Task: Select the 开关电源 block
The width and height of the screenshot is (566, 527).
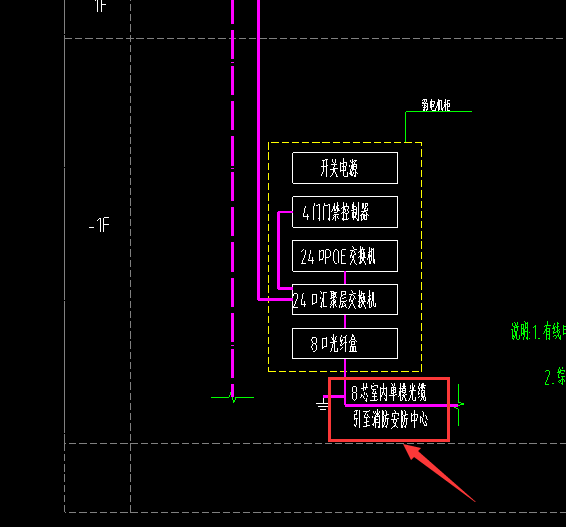Action: click(x=345, y=168)
